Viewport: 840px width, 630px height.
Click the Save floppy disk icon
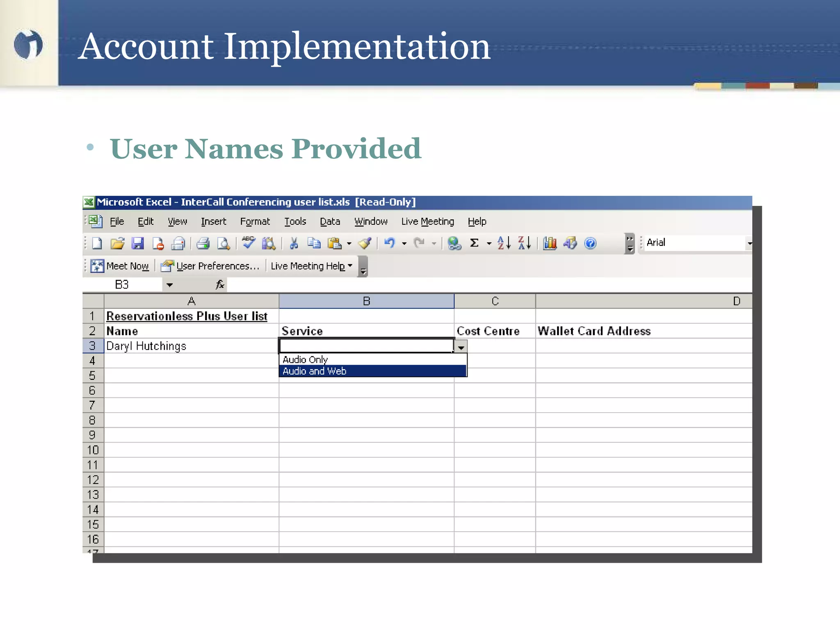[x=137, y=243]
